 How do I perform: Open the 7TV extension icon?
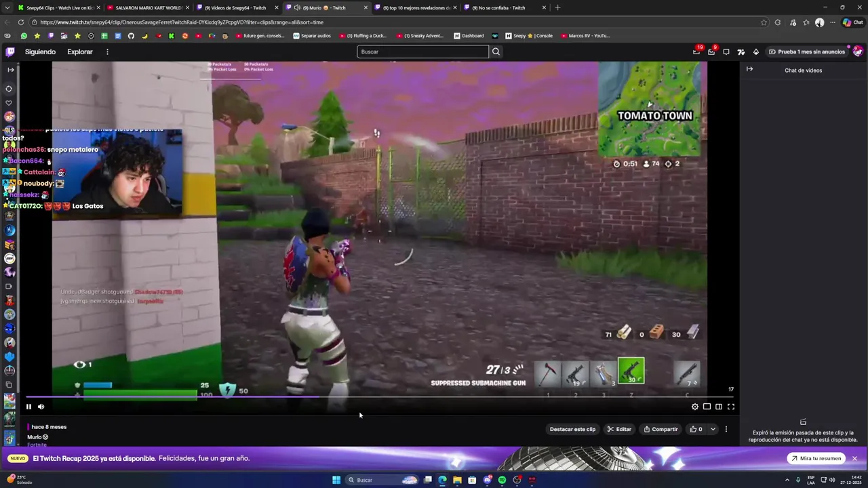(x=741, y=52)
